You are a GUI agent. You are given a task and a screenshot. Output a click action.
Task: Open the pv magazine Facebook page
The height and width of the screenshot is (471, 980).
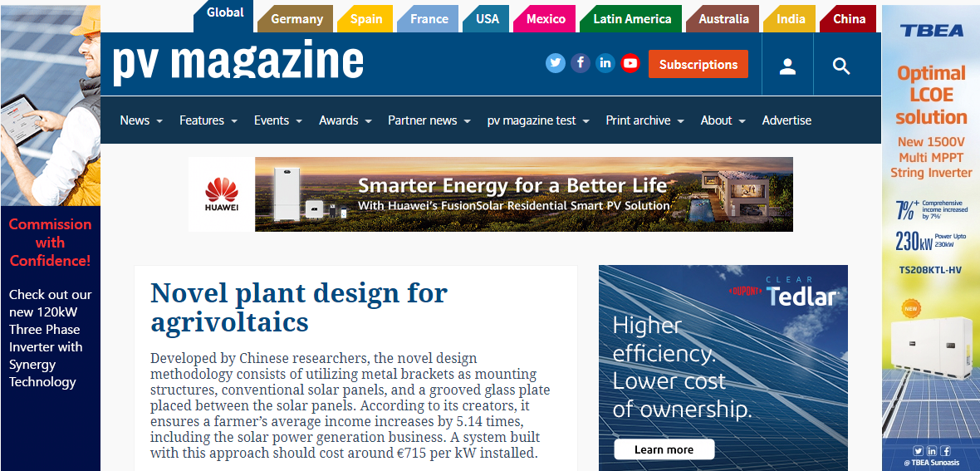click(580, 63)
